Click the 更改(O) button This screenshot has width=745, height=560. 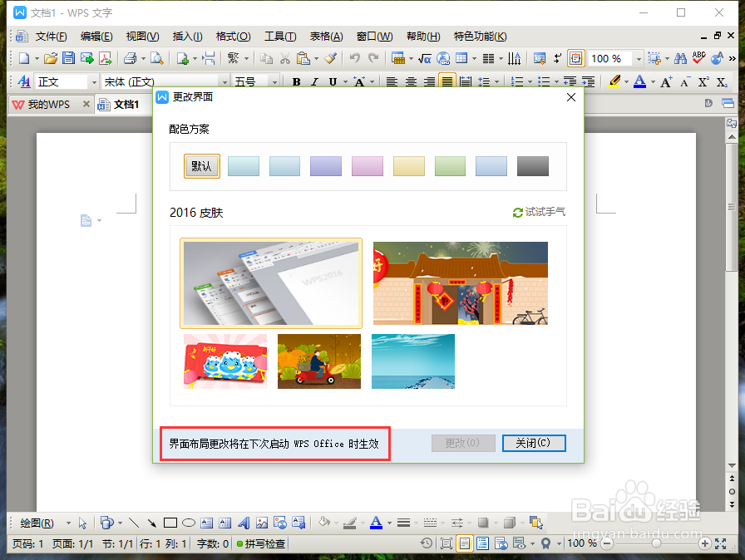pos(463,443)
